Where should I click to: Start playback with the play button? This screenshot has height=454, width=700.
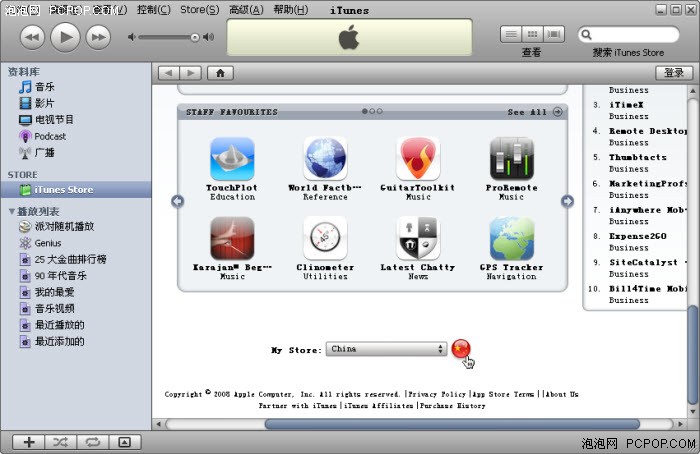(65, 37)
